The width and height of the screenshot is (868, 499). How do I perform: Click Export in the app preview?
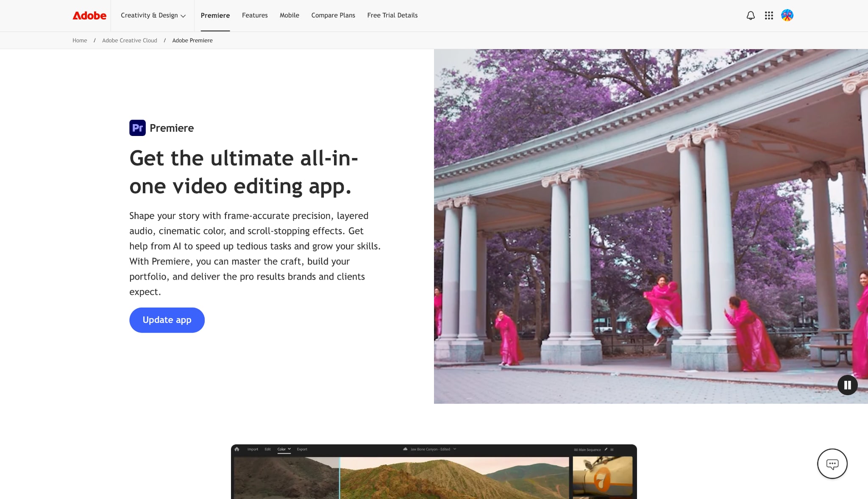pyautogui.click(x=302, y=449)
